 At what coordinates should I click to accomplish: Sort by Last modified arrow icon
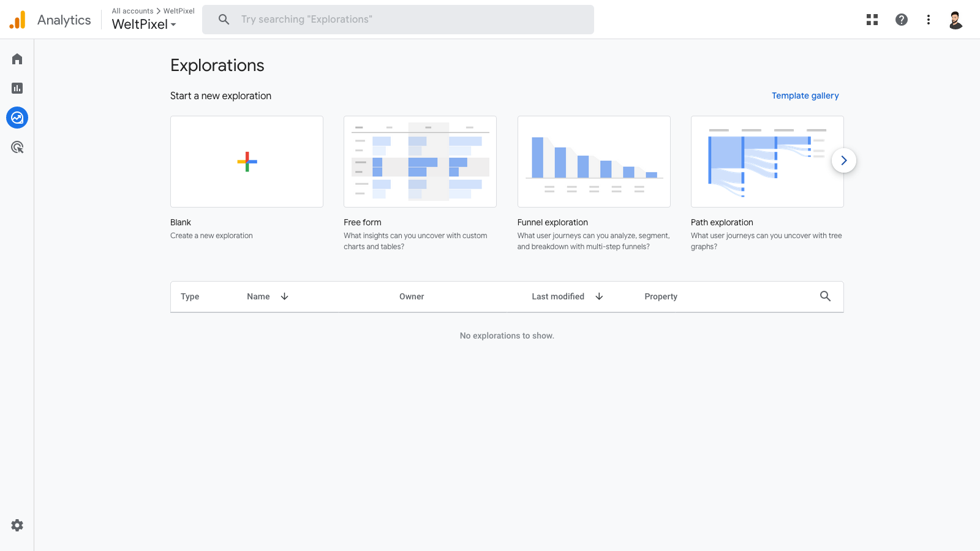coord(599,296)
